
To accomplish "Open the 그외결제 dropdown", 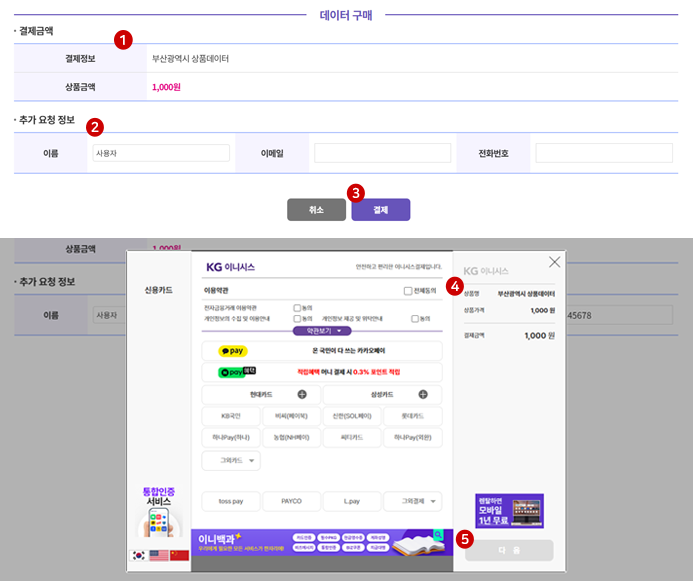I will tap(413, 501).
